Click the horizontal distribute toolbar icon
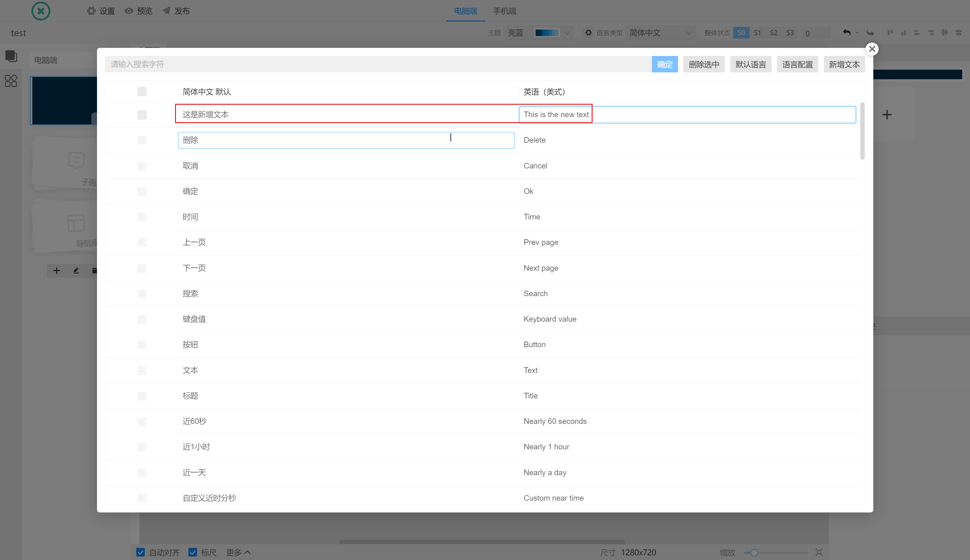The width and height of the screenshot is (970, 560). tap(944, 32)
